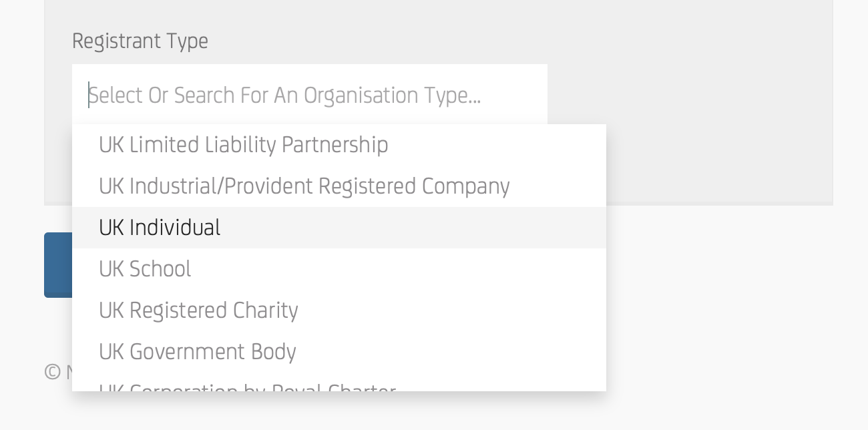Select UK Industrial/Provident Registered Company
Screen dimensions: 868x430
click(x=304, y=186)
